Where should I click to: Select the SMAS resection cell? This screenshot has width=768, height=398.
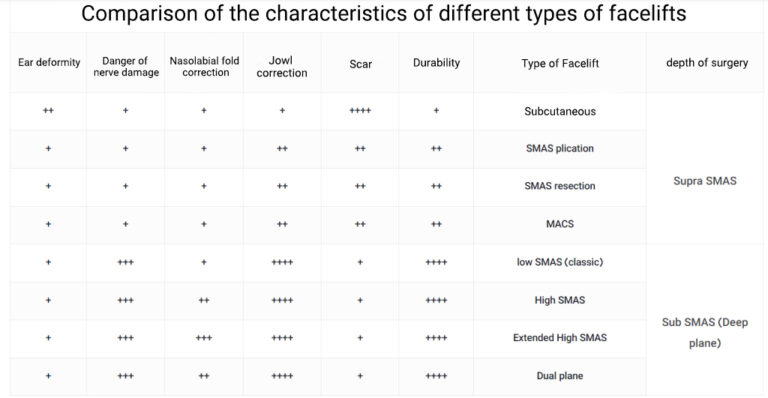(x=560, y=186)
